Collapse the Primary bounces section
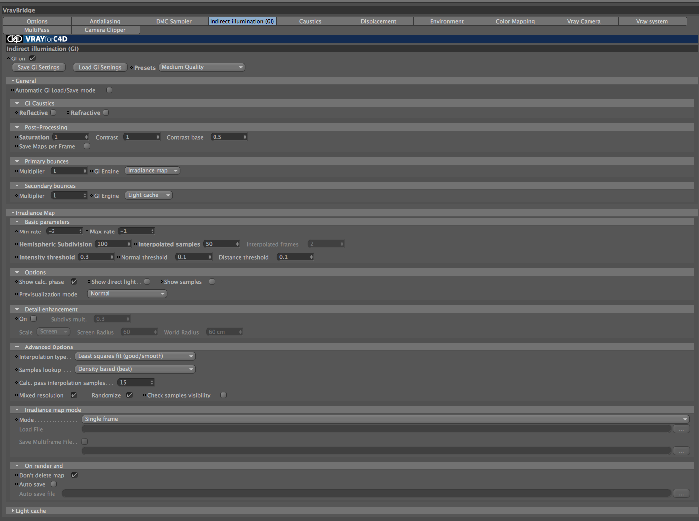This screenshot has width=699, height=521. point(17,161)
